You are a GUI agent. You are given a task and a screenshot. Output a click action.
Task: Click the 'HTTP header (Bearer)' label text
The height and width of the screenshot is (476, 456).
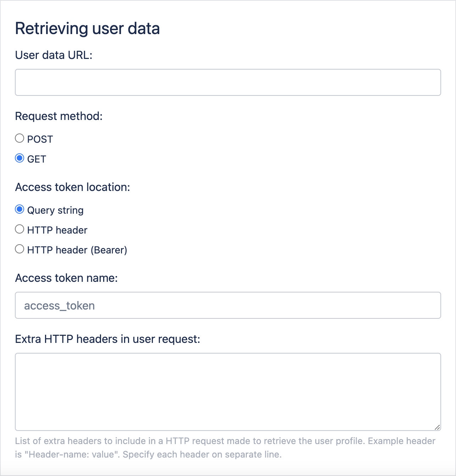coord(77,250)
